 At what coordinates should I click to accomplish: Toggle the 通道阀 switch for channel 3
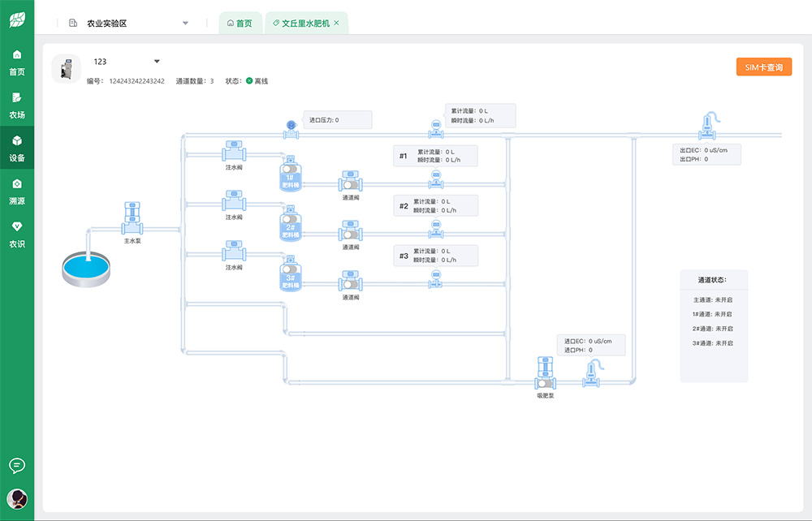[350, 285]
